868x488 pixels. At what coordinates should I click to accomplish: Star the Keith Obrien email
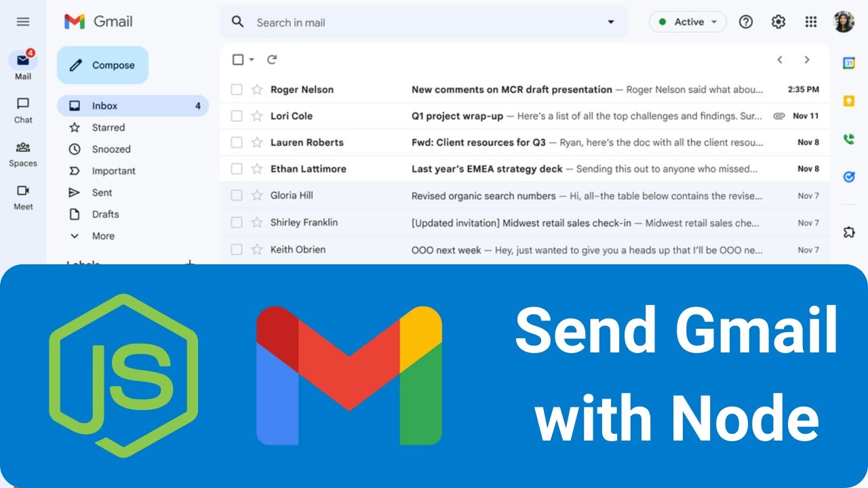pyautogui.click(x=257, y=249)
